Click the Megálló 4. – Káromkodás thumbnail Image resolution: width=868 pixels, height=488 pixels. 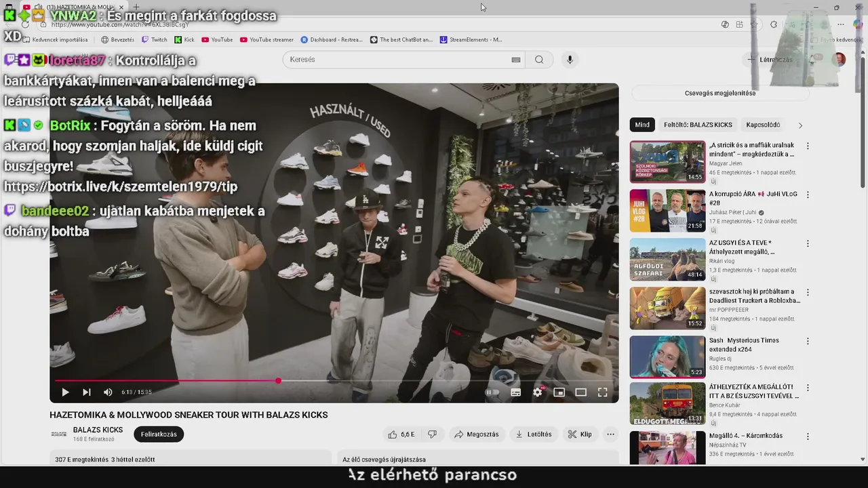pyautogui.click(x=667, y=447)
